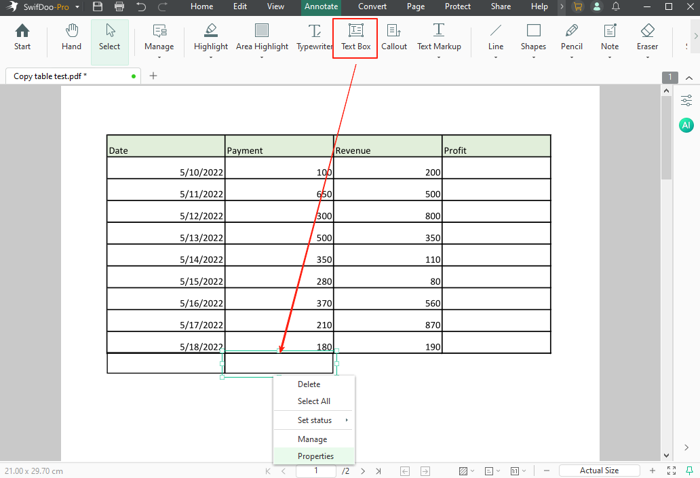
Task: Expand the Area Highlight dropdown arrow
Action: click(x=262, y=58)
